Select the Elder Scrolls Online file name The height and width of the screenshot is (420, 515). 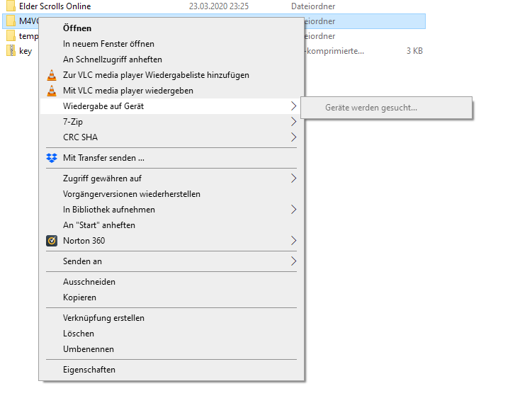(55, 6)
